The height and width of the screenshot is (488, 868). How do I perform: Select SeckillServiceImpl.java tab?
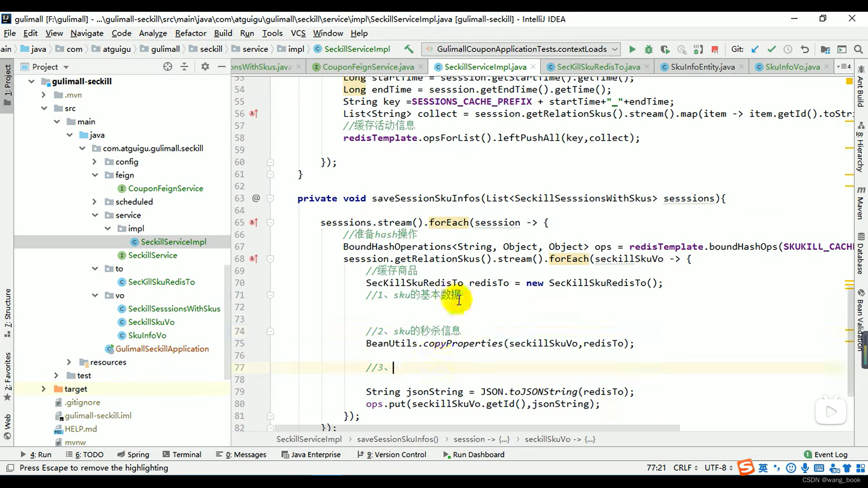click(486, 67)
